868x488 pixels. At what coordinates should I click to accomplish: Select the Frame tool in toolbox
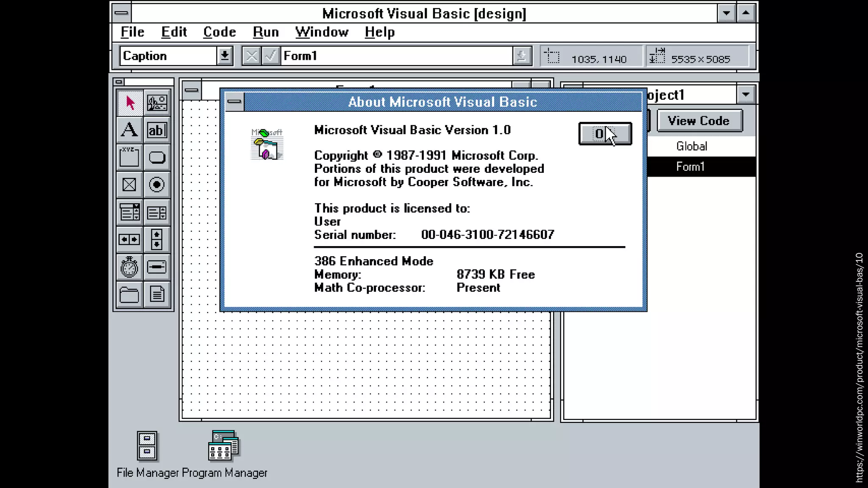pyautogui.click(x=129, y=157)
